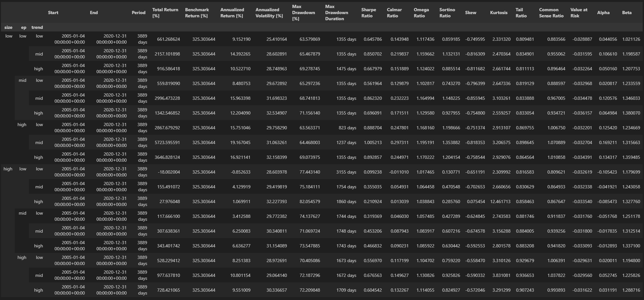
Task: Select beta value 1.380070
Action: pyautogui.click(x=631, y=113)
